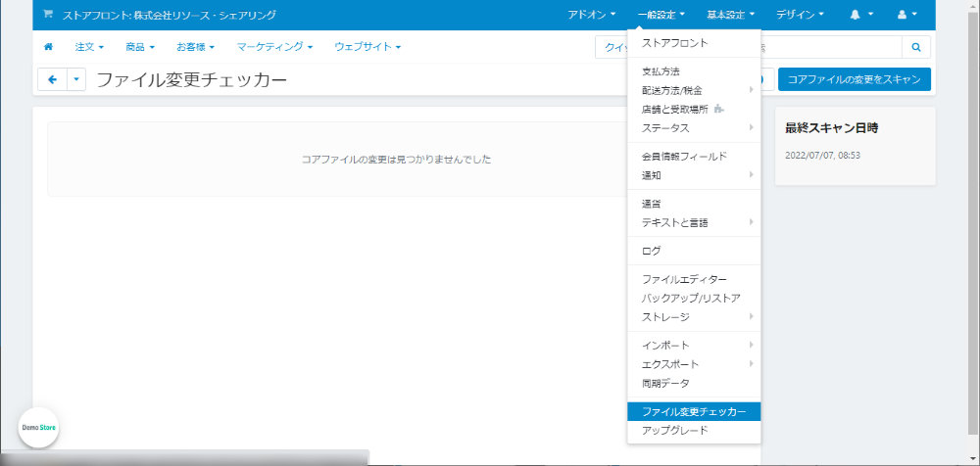Expand the 商品 menu

(139, 46)
